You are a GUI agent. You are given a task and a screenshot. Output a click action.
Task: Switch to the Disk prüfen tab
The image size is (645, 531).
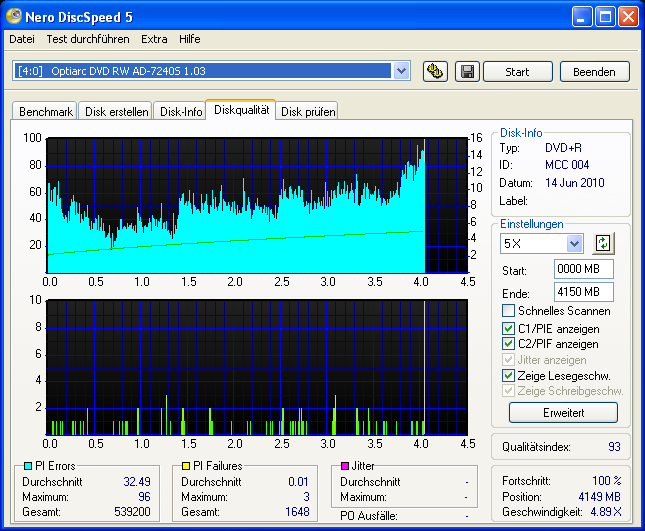click(308, 111)
